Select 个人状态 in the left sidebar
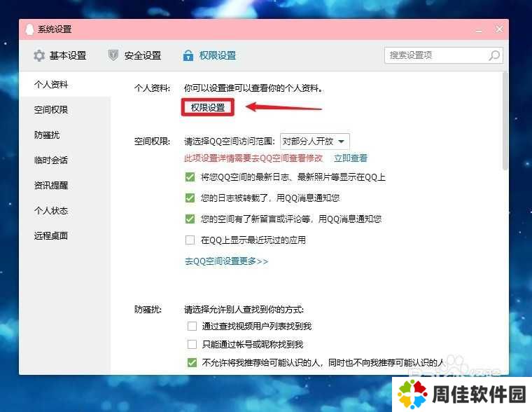Viewport: 532px width, 412px height. coord(51,211)
